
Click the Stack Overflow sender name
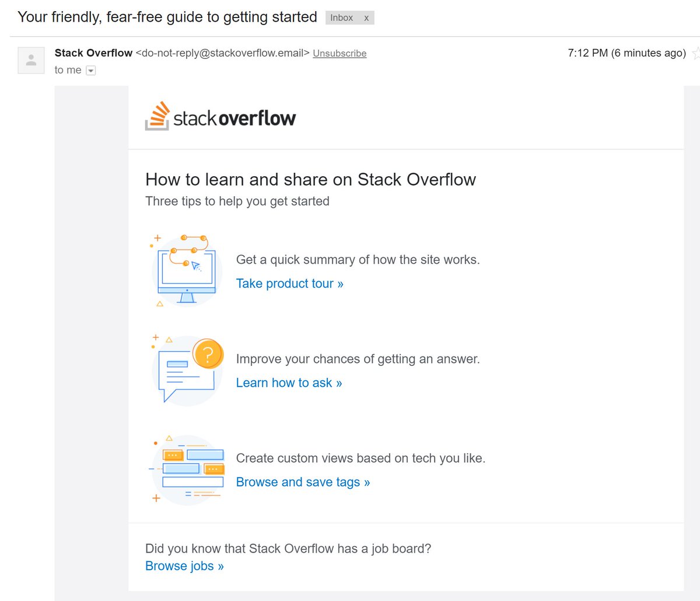point(93,53)
